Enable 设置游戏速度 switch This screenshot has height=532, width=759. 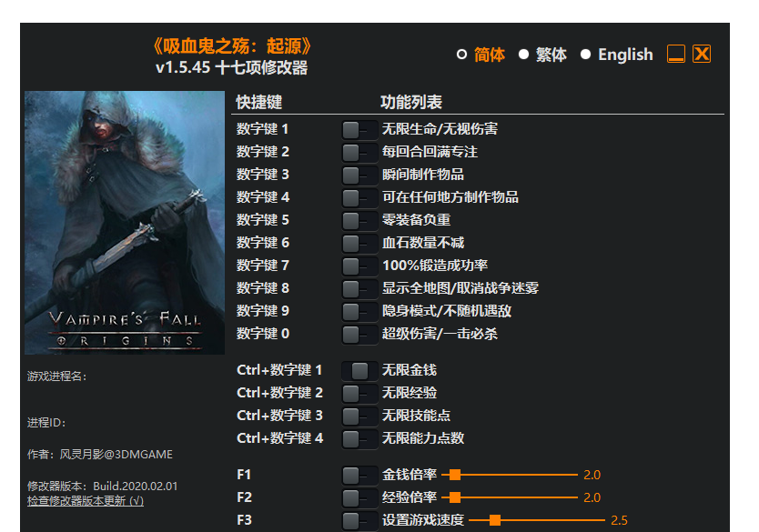click(359, 521)
